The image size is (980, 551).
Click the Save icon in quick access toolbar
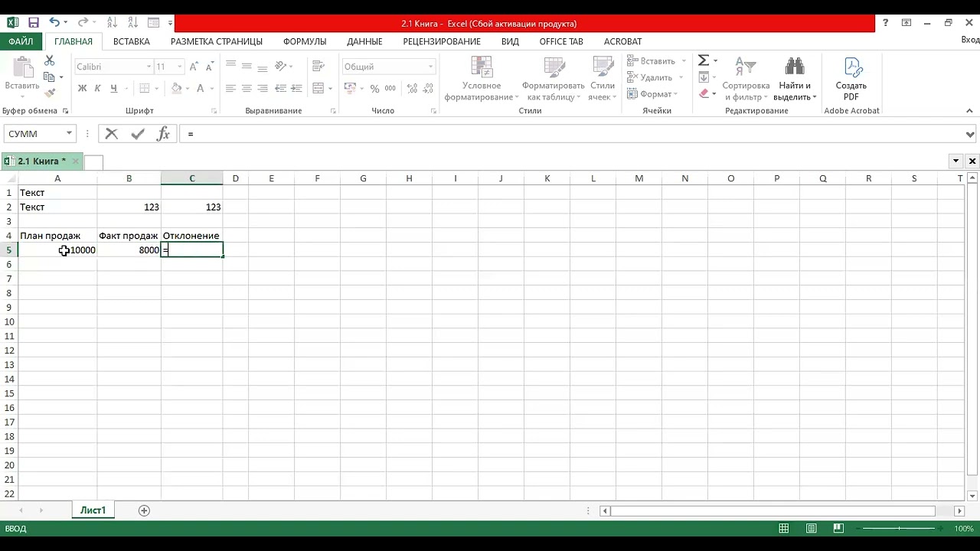33,23
